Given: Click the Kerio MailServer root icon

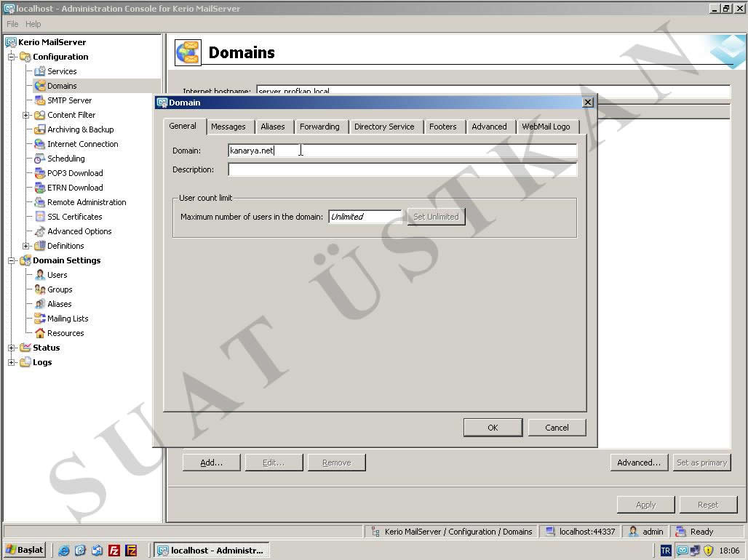Looking at the screenshot, I should pos(11,42).
